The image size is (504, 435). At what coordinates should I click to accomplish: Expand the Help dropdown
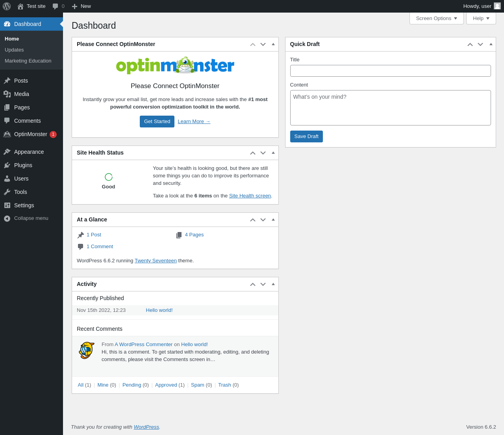(x=481, y=18)
